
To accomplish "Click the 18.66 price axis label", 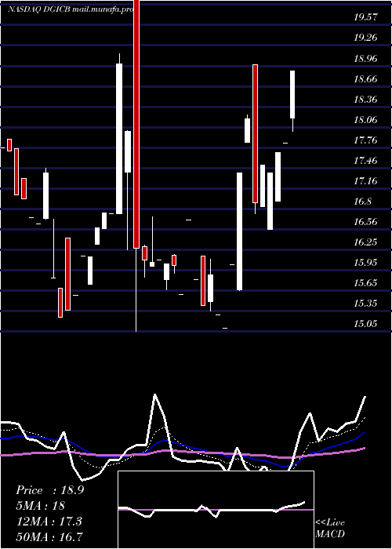I will [x=365, y=79].
